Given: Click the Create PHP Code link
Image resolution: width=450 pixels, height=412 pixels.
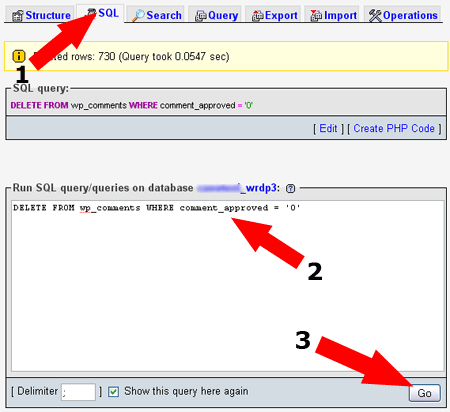Looking at the screenshot, I should (x=394, y=128).
